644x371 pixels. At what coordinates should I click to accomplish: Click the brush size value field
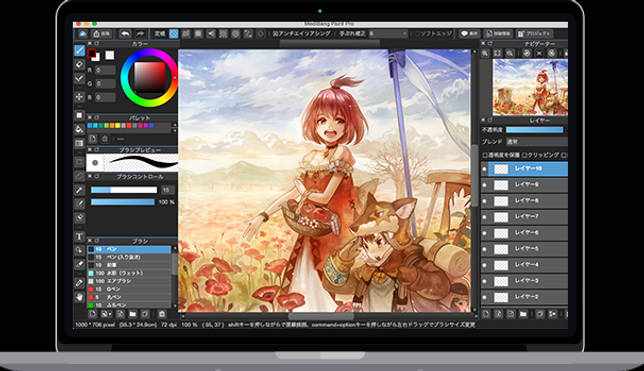(x=166, y=190)
